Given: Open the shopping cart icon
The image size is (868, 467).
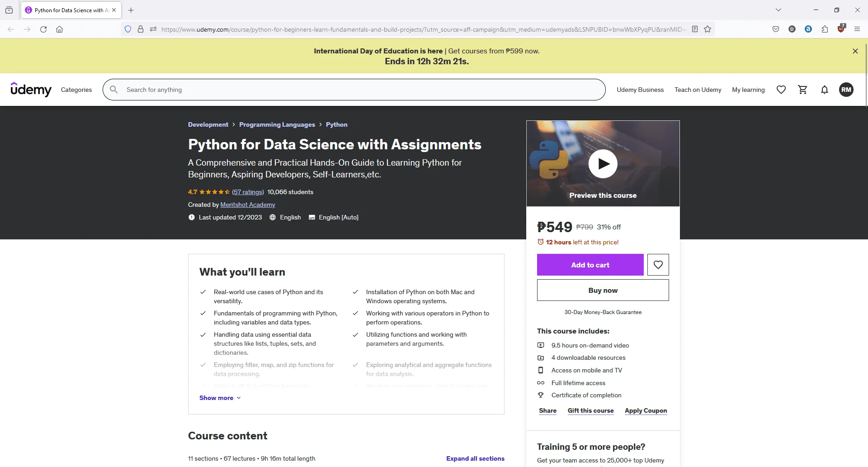Looking at the screenshot, I should pos(803,90).
